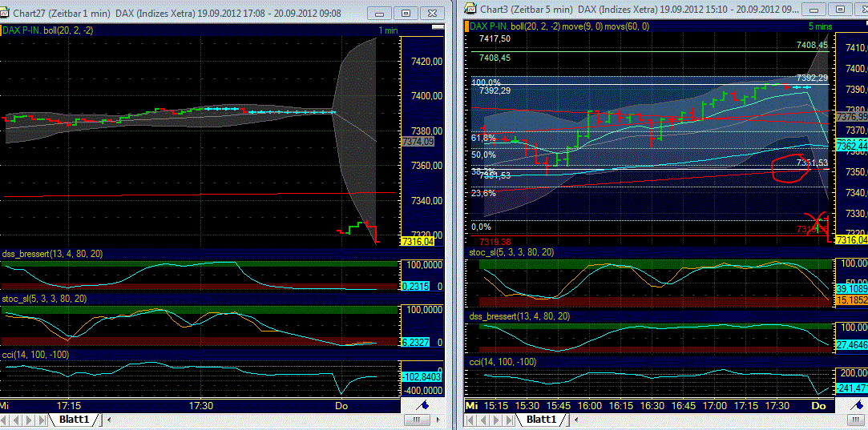868x430 pixels.
Task: Click the 61,8% Fibonacci level label
Action: coord(483,138)
